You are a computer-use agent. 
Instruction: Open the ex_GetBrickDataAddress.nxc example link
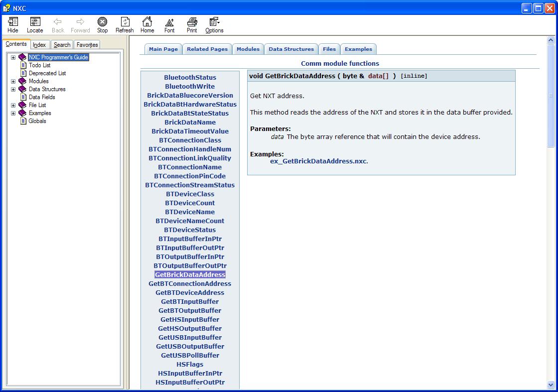click(x=318, y=161)
